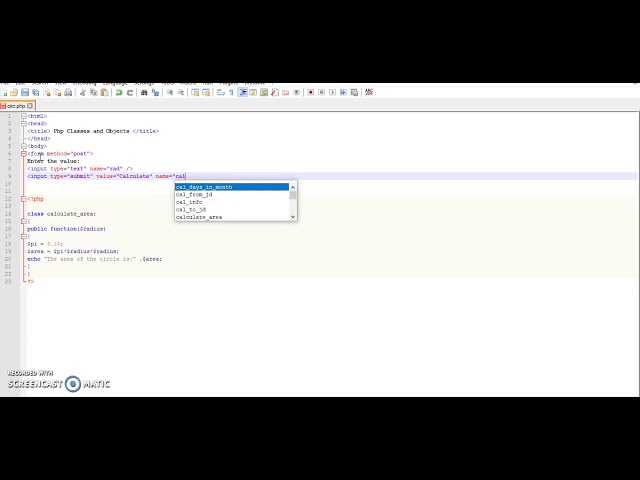Viewport: 640px width, 480px height.
Task: Undo the last edit with the green arrow
Action: (119, 93)
